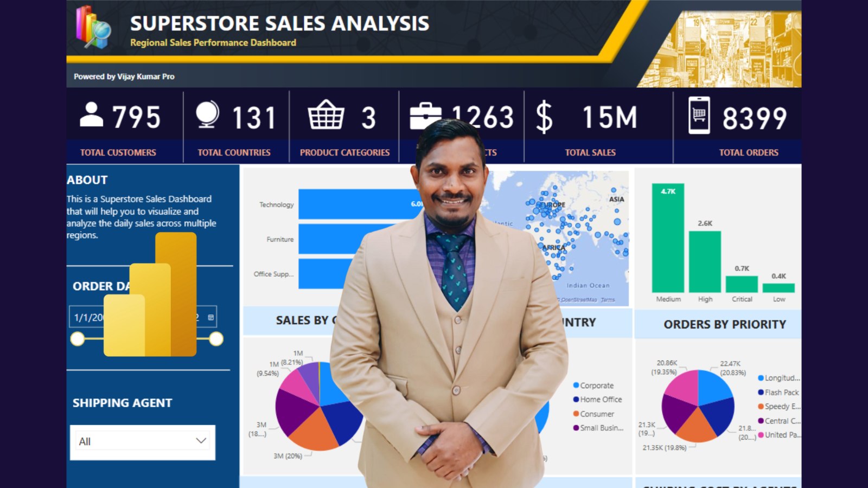Click the 21.35K (19.8%) pie label
The image size is (868, 488).
[x=664, y=448]
